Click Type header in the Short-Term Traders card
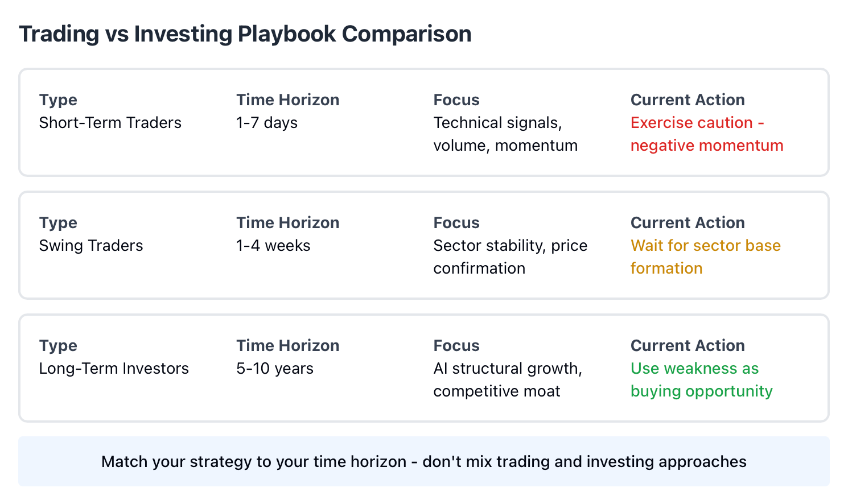Screen dimensions: 844x504 (x=58, y=100)
